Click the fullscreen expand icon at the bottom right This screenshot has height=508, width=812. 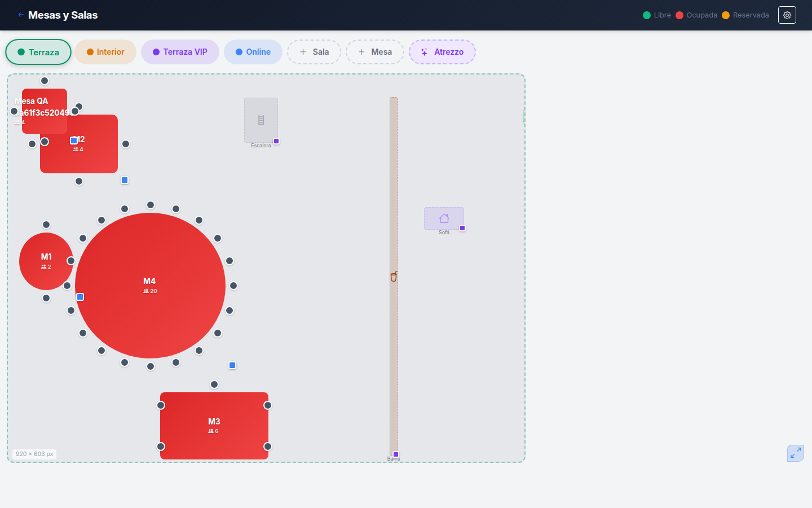coord(796,453)
